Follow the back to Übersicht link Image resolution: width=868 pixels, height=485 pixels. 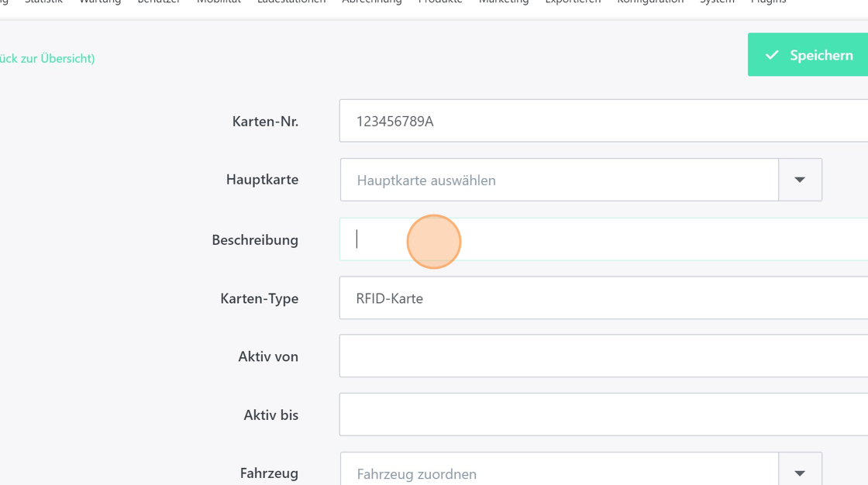46,58
